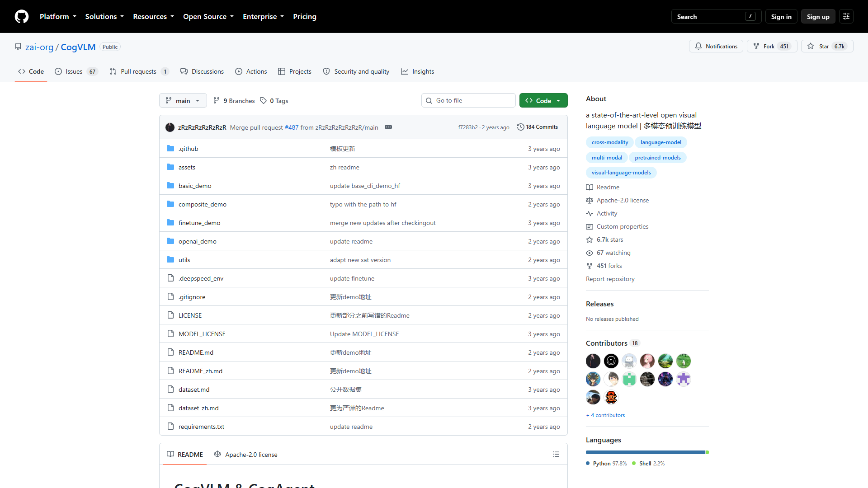Open the red pixel-character contributor avatar

pyautogui.click(x=611, y=397)
